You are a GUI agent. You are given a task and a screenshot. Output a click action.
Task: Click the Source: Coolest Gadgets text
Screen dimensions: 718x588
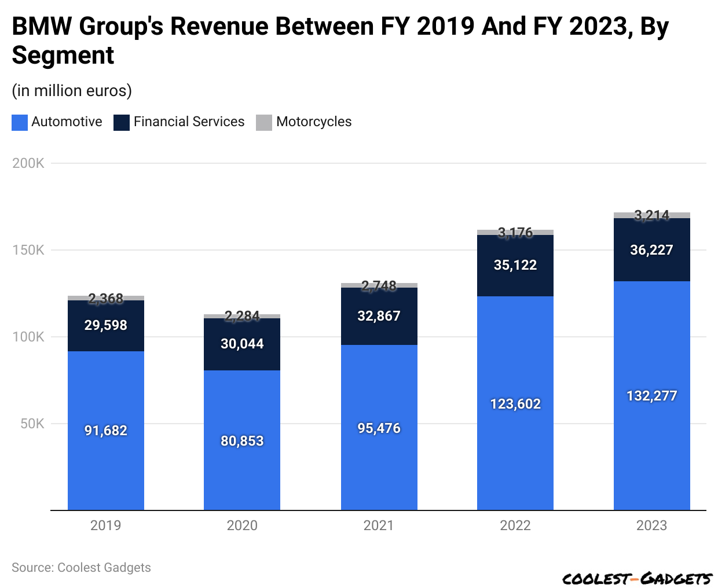(81, 568)
